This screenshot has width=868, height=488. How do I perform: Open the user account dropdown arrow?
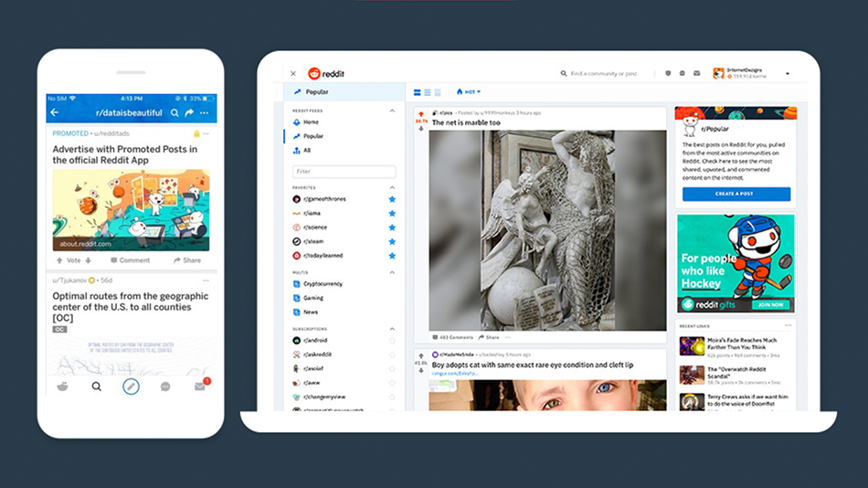tap(788, 74)
